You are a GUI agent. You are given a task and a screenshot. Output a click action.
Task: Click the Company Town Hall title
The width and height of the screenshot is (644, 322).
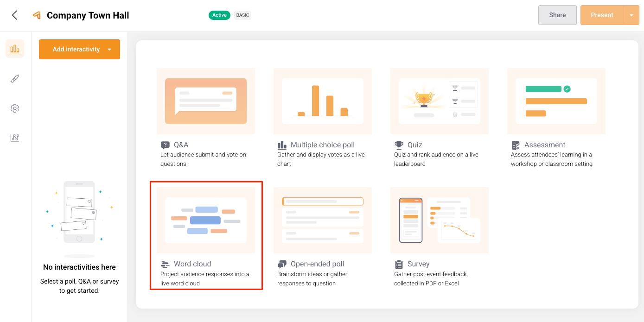point(88,15)
